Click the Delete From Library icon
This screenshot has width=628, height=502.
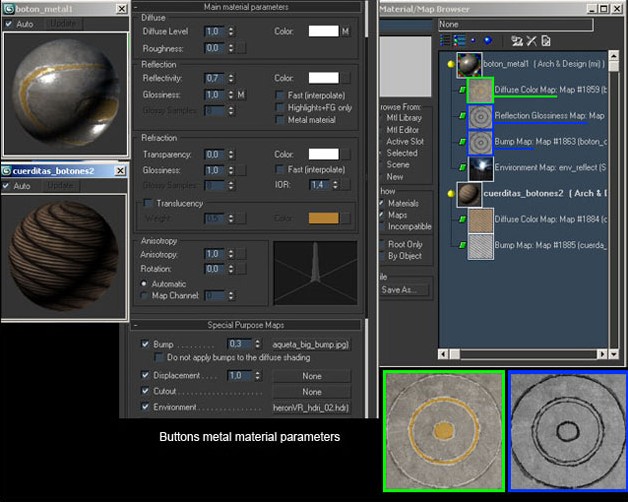coord(532,41)
